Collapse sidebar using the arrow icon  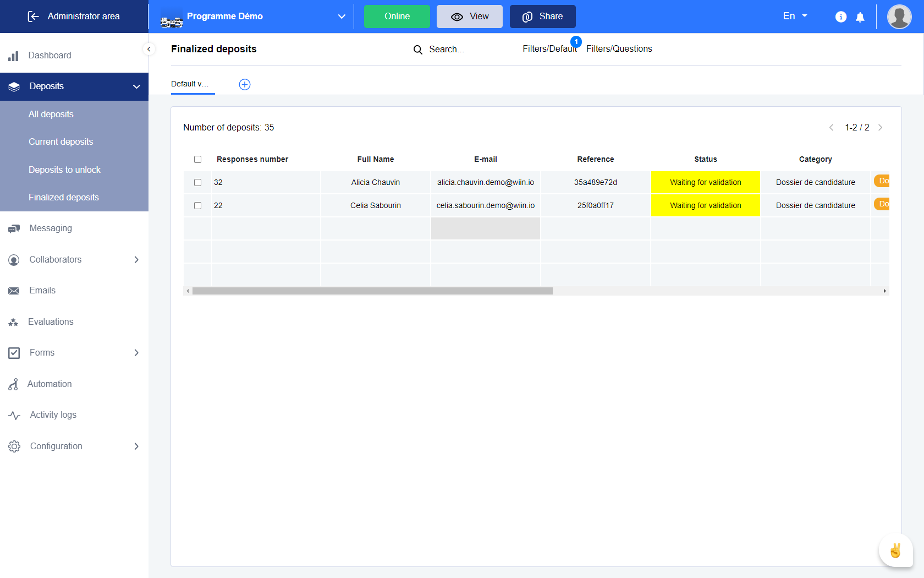[x=148, y=49]
